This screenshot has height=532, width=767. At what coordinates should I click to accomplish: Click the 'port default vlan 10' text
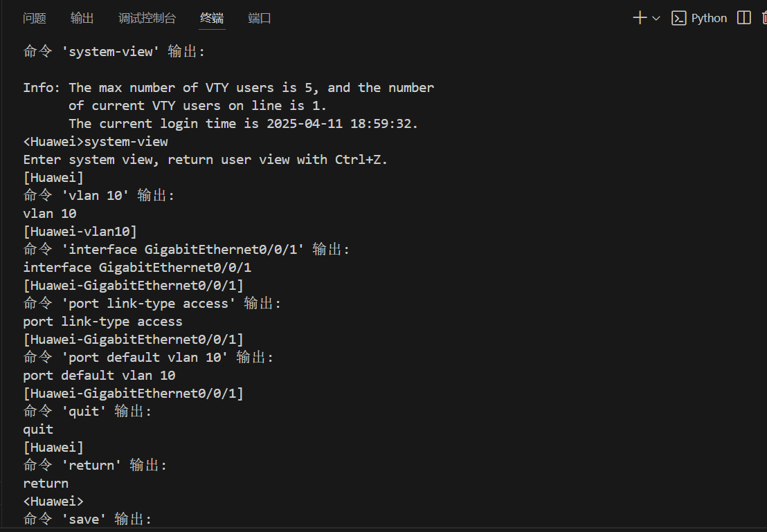(x=97, y=375)
